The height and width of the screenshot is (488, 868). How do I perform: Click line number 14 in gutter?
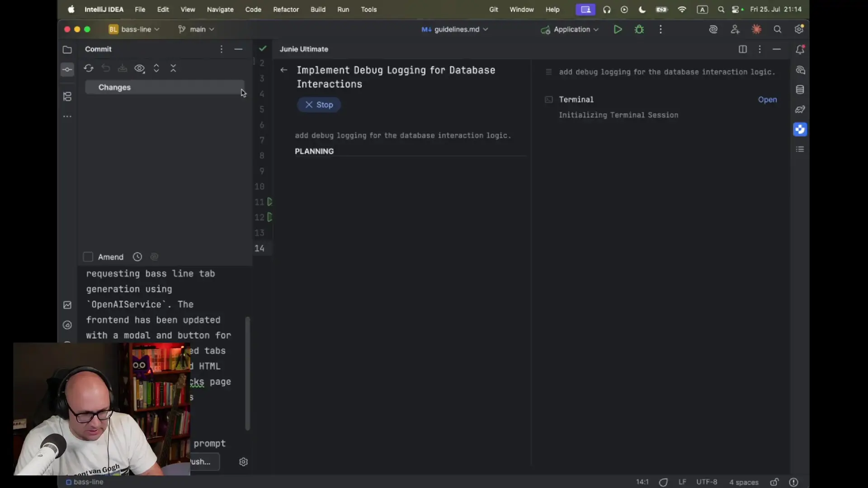tap(259, 249)
